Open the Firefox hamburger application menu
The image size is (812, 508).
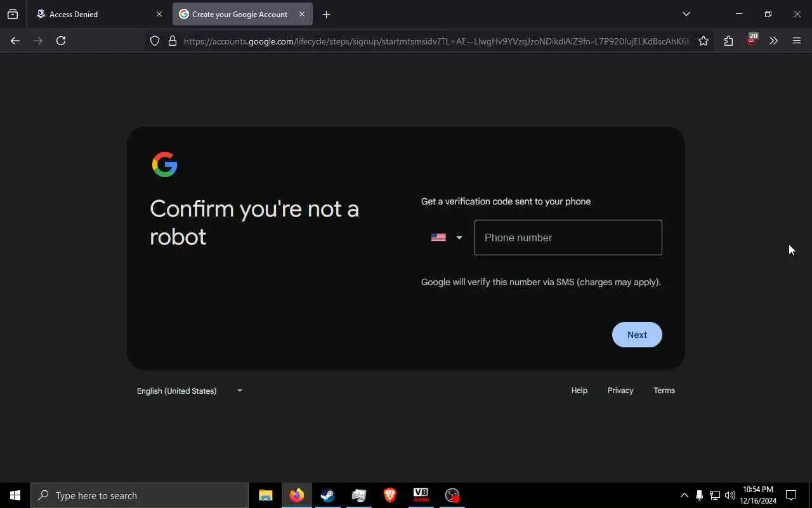[x=797, y=41]
